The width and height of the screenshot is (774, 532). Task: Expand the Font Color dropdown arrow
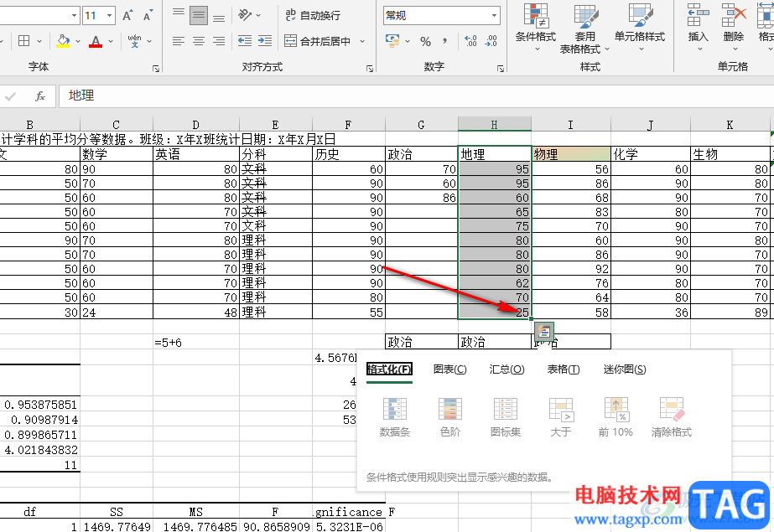[x=111, y=41]
